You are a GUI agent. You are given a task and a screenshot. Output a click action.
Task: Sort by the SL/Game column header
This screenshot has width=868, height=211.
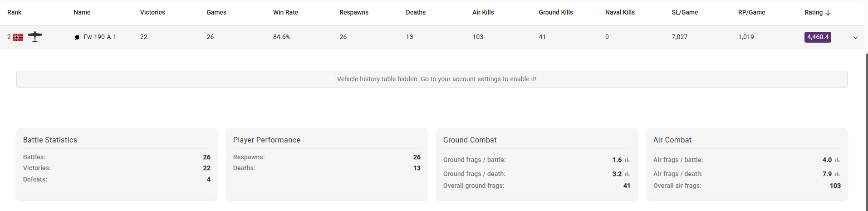685,12
